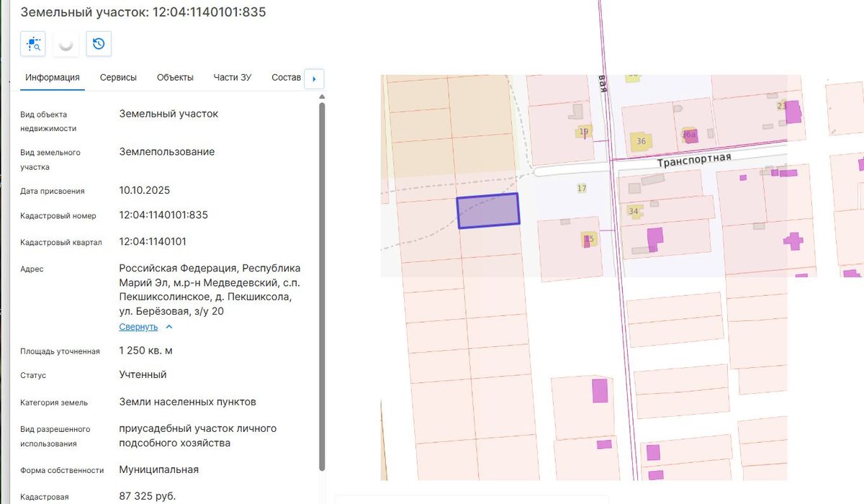Viewport: 864px width, 504px height.
Task: Click building number 36 on map
Action: 641,141
